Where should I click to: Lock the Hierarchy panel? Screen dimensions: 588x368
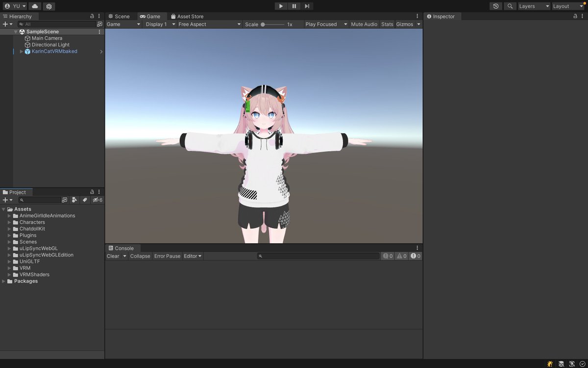tap(92, 16)
